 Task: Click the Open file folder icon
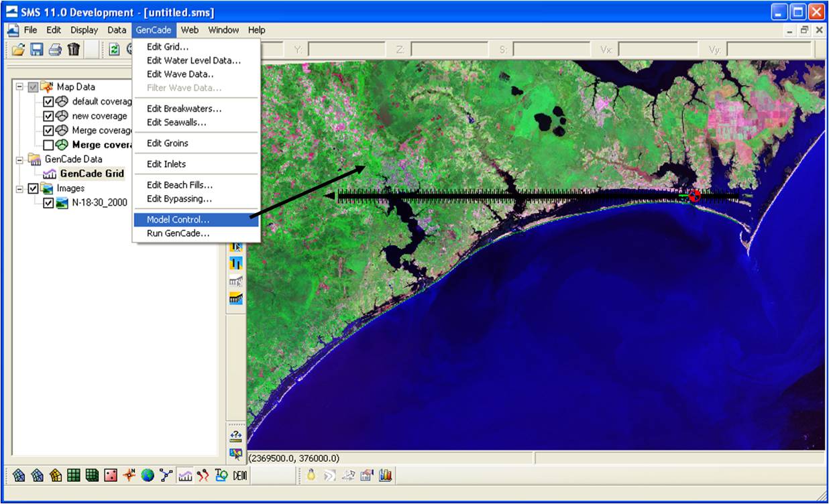tap(18, 49)
